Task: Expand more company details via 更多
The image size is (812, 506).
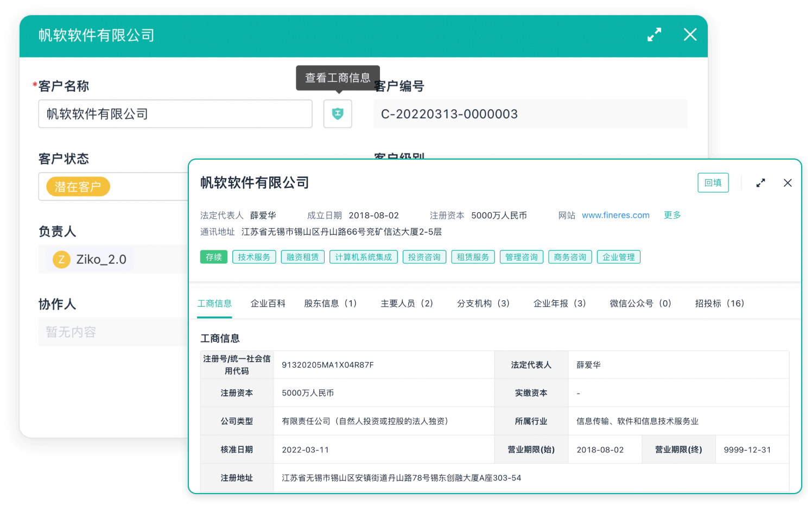Action: (x=672, y=216)
